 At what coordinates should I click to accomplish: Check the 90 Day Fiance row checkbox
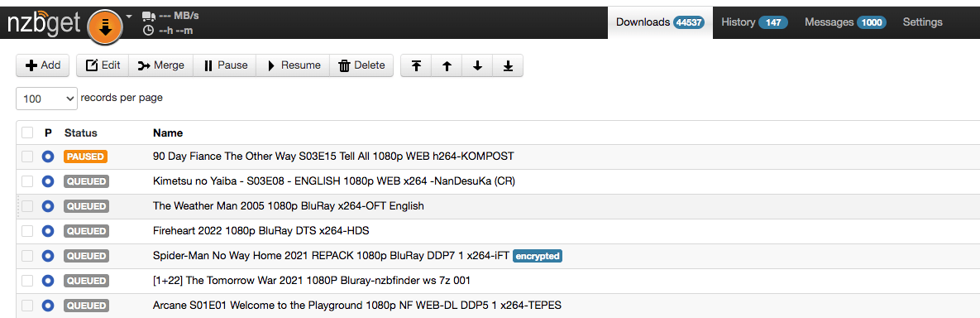(x=26, y=157)
